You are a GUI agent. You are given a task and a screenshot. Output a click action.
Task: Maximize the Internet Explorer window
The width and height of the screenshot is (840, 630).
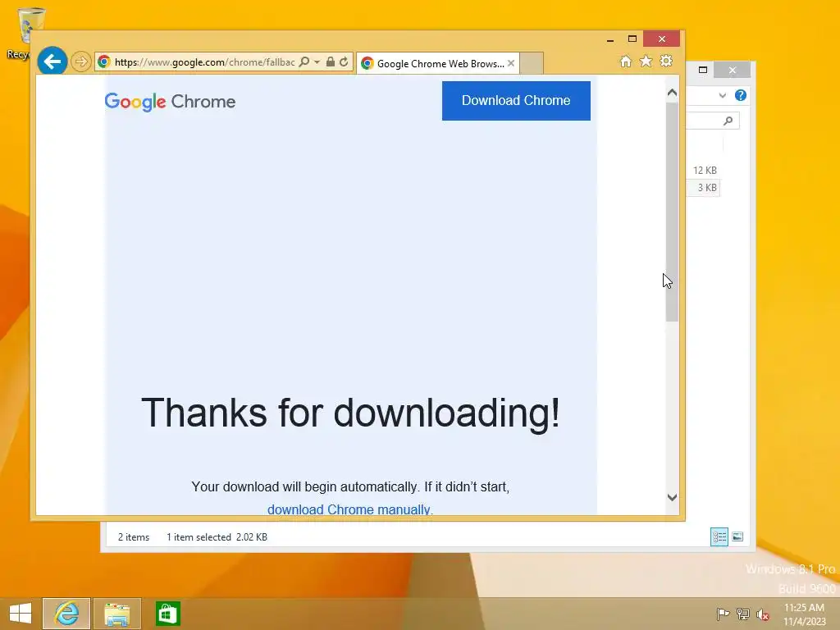pyautogui.click(x=632, y=39)
